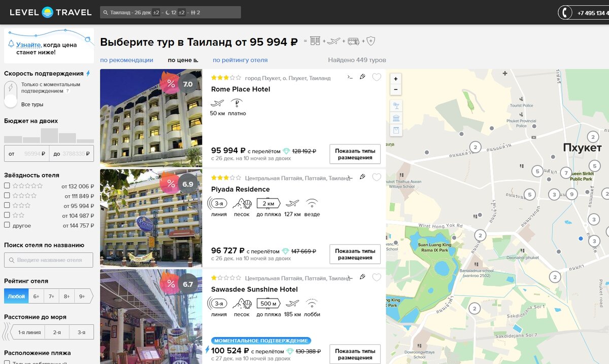The image size is (609, 364).
Task: Sort tours 'по рекомендации'
Action: [x=126, y=60]
